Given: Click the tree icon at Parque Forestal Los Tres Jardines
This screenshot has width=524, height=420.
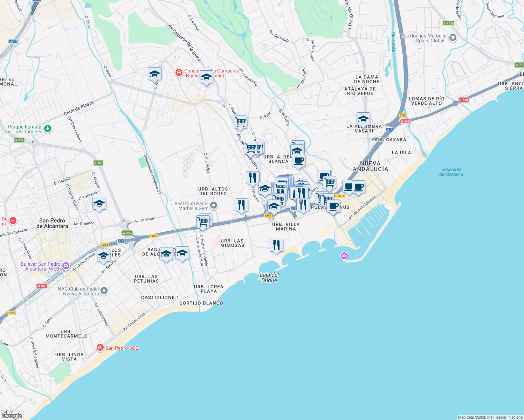Looking at the screenshot, I should [47, 129].
